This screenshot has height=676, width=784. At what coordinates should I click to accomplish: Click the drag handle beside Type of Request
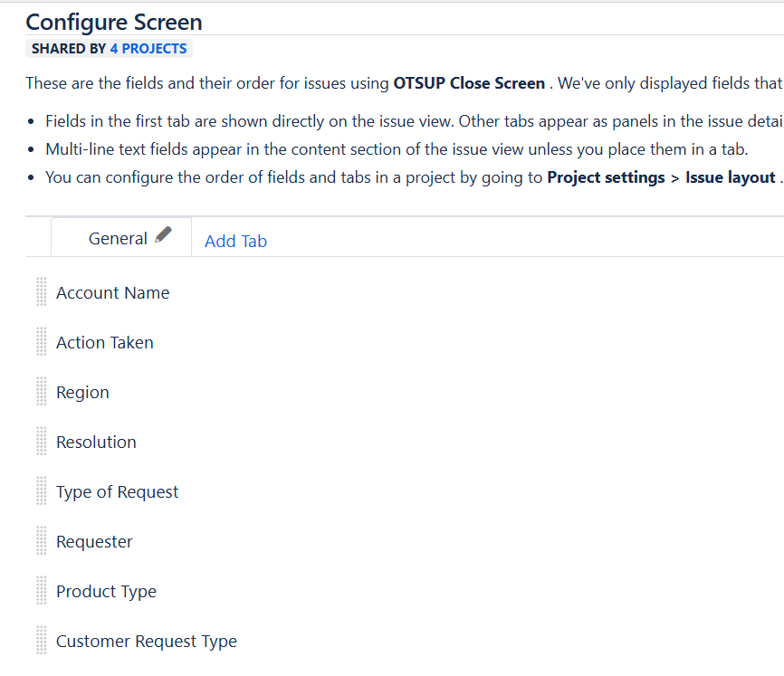[42, 490]
